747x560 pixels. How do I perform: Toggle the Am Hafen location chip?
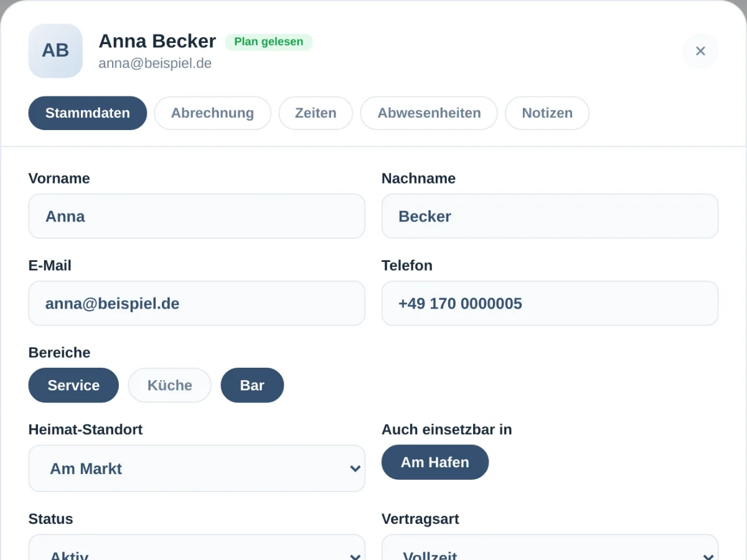tap(435, 462)
